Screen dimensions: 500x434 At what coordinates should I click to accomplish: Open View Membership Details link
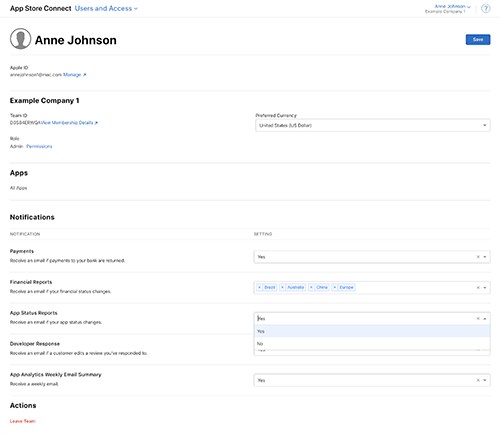(x=69, y=123)
